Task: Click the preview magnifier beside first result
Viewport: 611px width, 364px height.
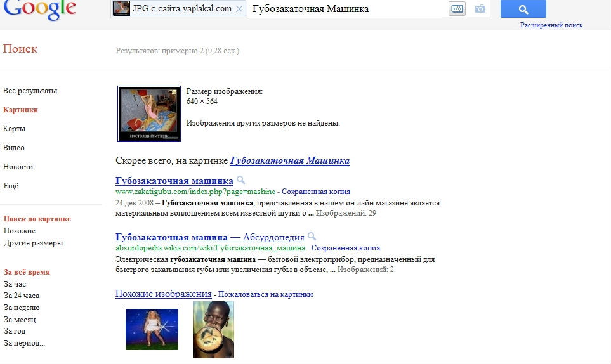Action: point(241,180)
